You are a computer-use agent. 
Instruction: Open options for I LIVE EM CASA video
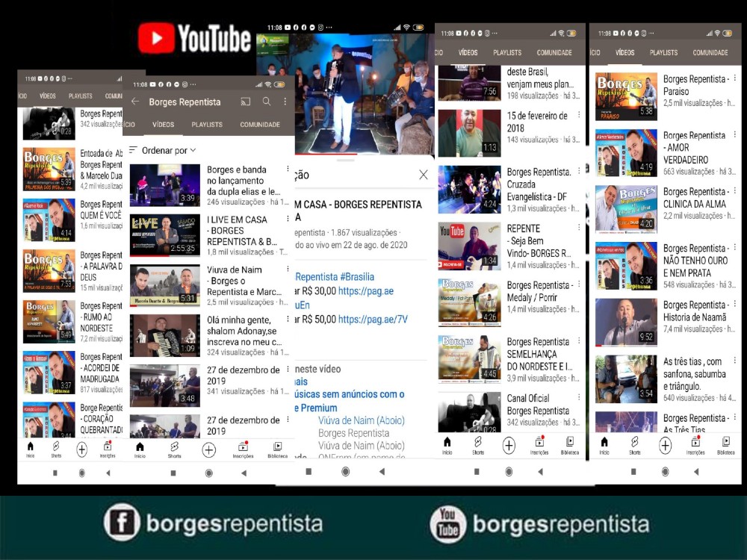tap(288, 219)
